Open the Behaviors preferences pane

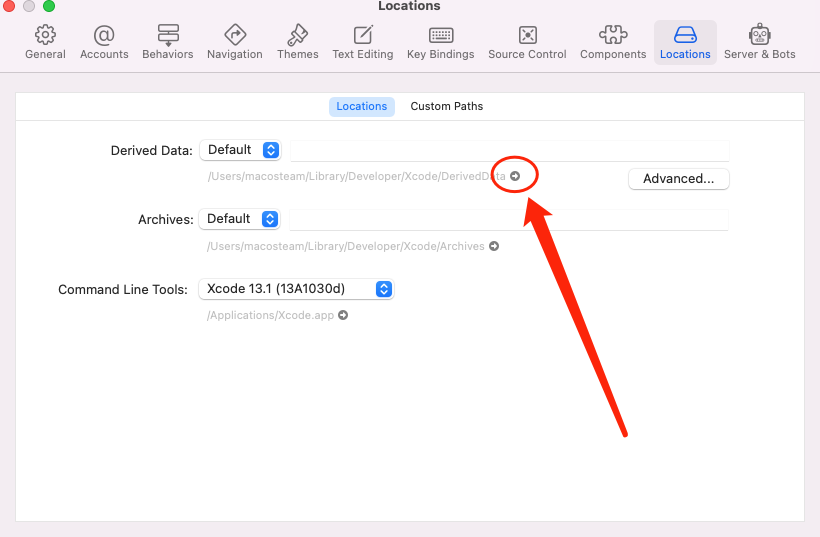pos(168,42)
